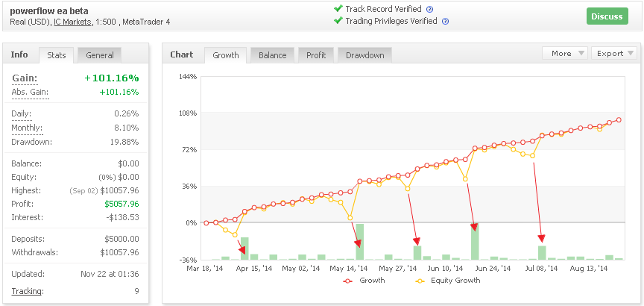Click the -$138.53 Interest value
The width and height of the screenshot is (644, 306).
click(121, 217)
